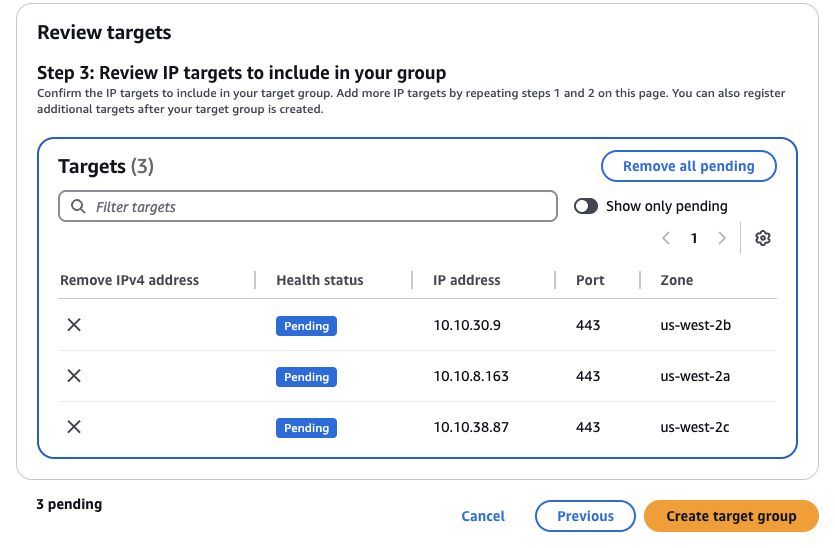This screenshot has height=548, width=835.
Task: Click the Pending status for 10.10.38.87
Action: tap(306, 428)
